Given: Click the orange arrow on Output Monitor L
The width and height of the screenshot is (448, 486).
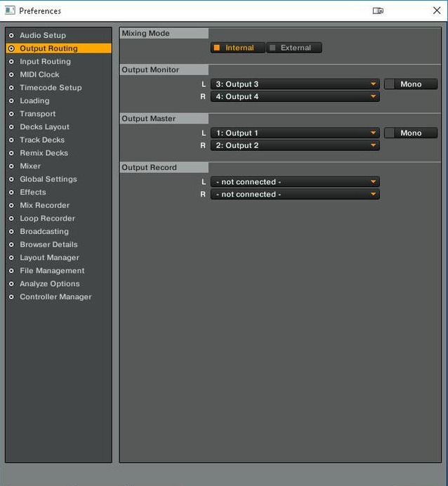Looking at the screenshot, I should tap(374, 84).
